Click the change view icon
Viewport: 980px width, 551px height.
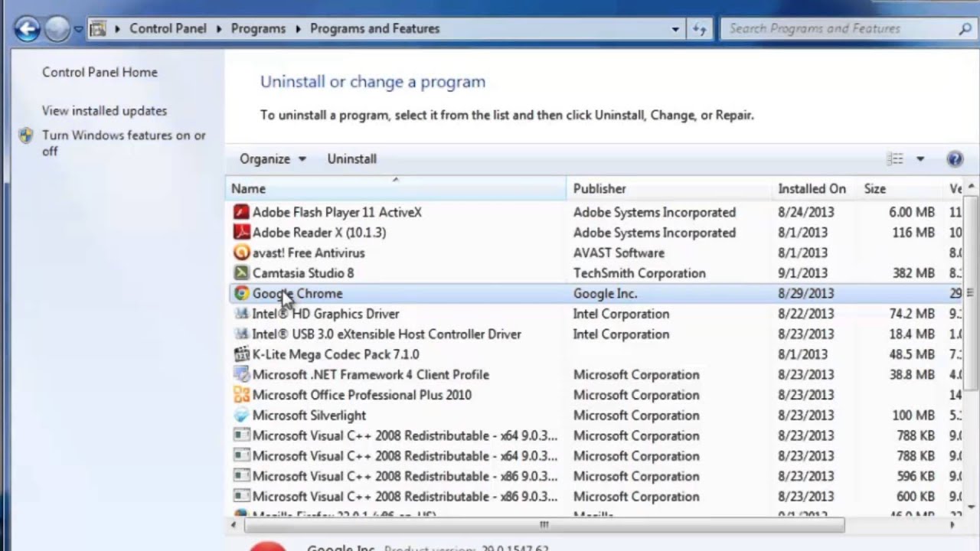click(895, 159)
